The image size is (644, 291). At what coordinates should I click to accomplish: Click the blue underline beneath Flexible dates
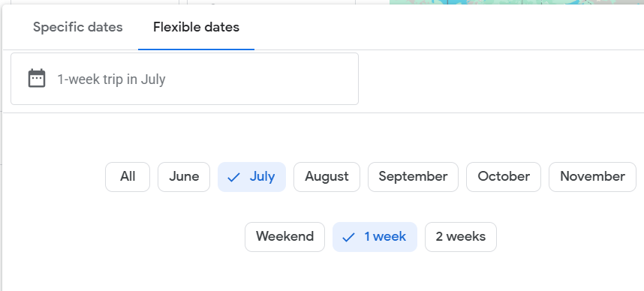[x=196, y=49]
